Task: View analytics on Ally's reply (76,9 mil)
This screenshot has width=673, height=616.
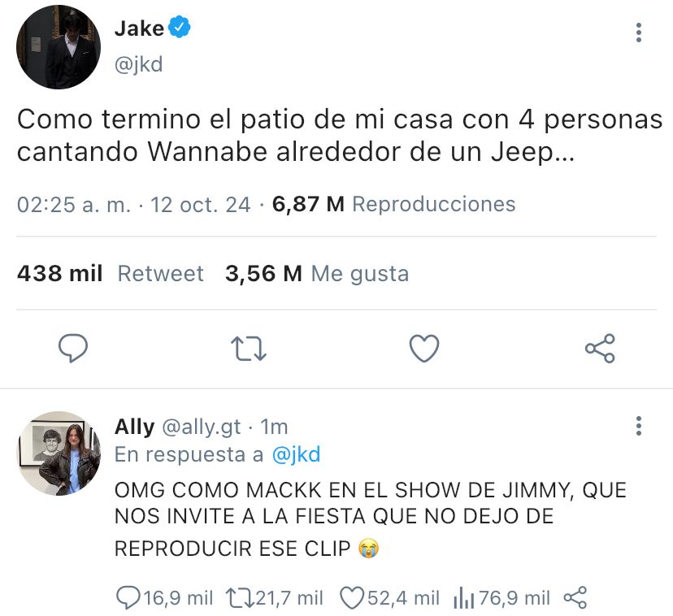Action: tap(501, 597)
